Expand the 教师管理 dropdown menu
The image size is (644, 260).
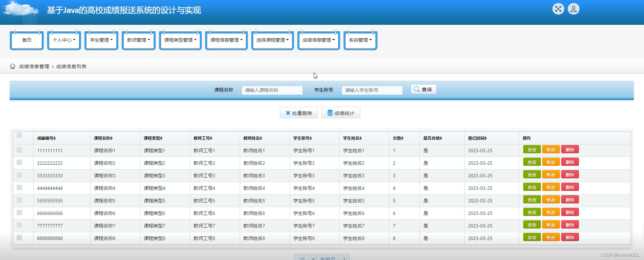coord(139,40)
